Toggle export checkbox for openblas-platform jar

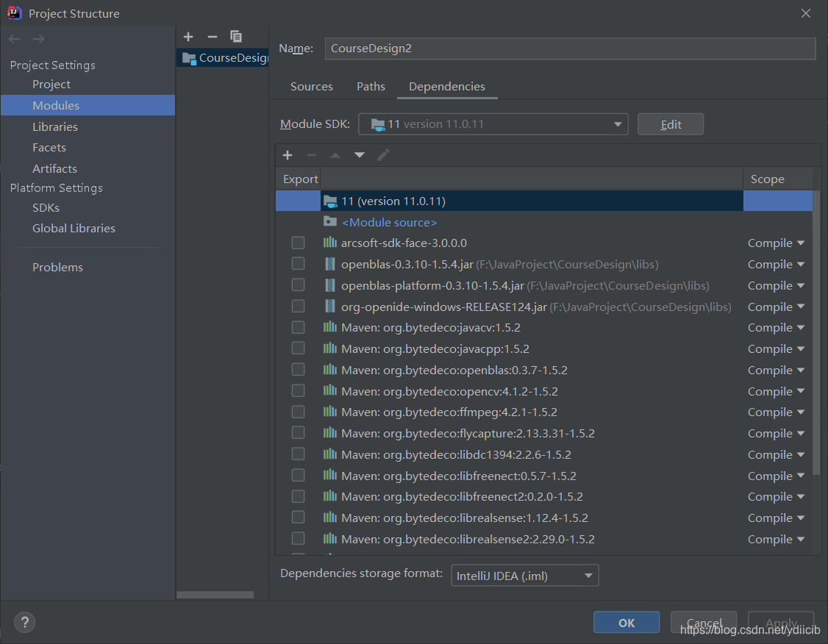[299, 285]
